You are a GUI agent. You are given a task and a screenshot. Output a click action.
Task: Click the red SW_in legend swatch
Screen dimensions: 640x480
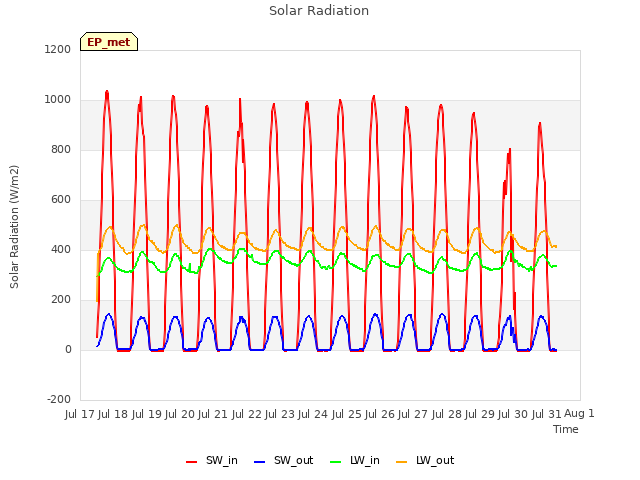click(191, 462)
